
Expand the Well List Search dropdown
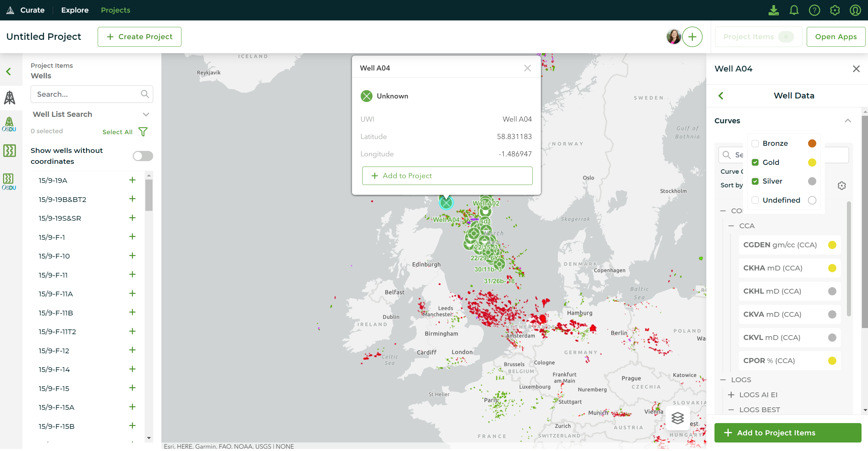(x=146, y=114)
